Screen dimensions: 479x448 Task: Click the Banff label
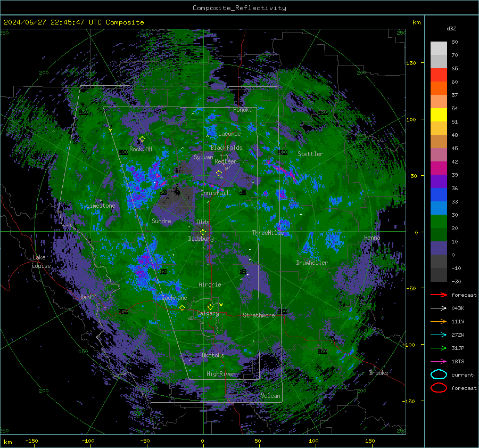[88, 297]
